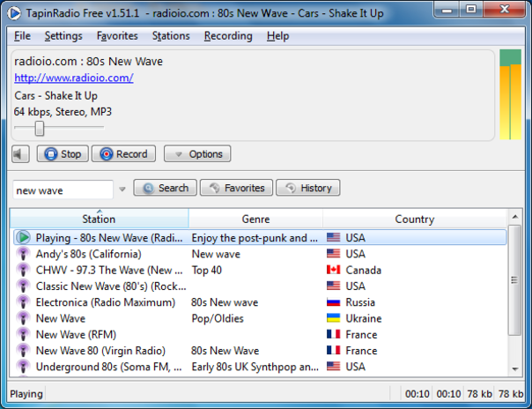Click 'Playing' status bar text
Image resolution: width=532 pixels, height=409 pixels.
[x=26, y=394]
